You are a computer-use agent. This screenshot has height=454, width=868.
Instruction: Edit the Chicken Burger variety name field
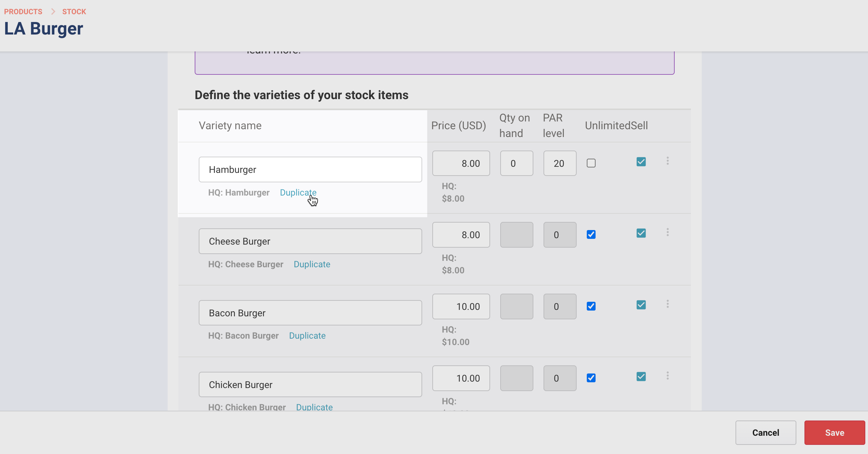point(310,385)
